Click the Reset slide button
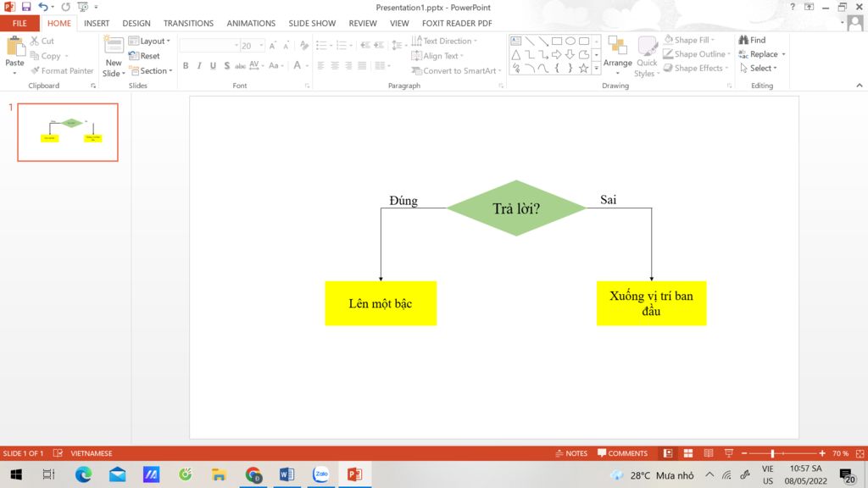 tap(144, 56)
